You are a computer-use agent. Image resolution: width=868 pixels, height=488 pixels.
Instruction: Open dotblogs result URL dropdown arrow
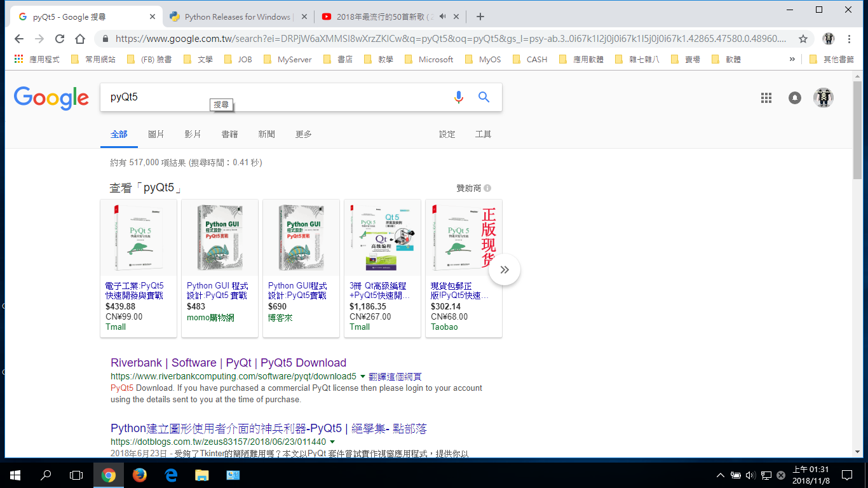click(x=332, y=442)
